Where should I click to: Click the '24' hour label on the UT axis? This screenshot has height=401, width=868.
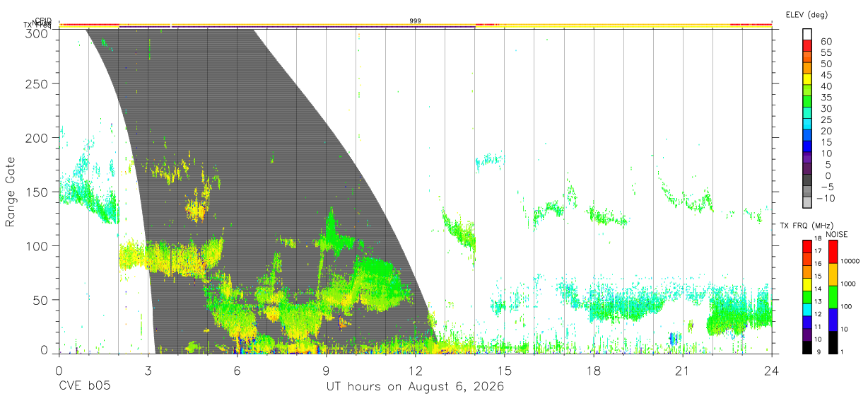tap(772, 371)
